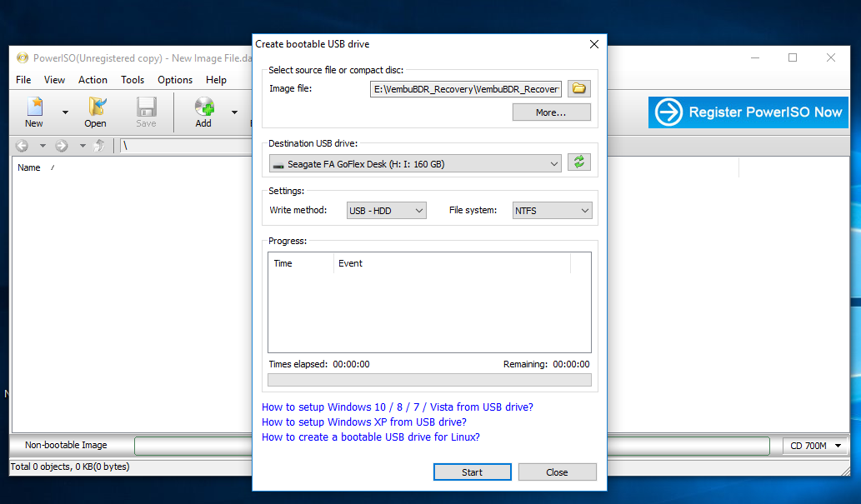Screen dimensions: 861x504
Task: Expand the File system dropdown
Action: click(553, 210)
